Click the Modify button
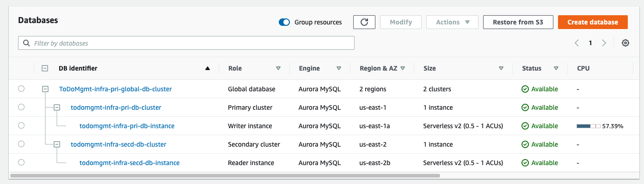This screenshot has height=184, width=644. pos(401,22)
